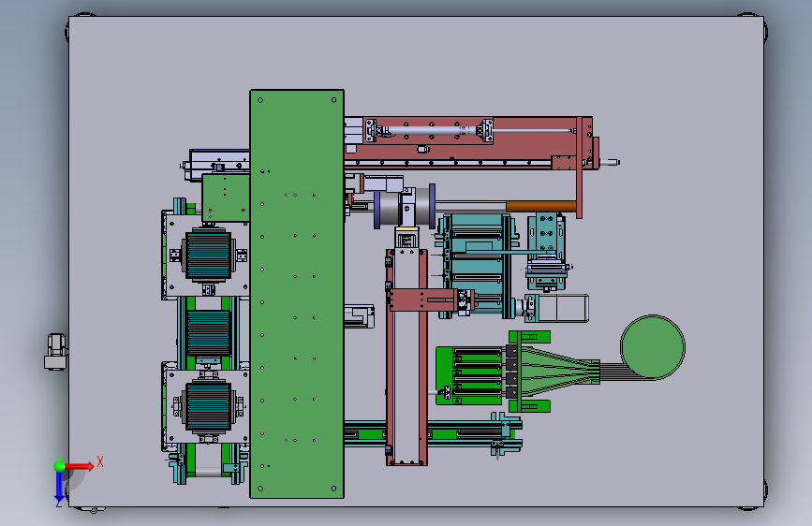The image size is (812, 526).
Task: Select the small teal bracket beside the frame
Action: pyautogui.click(x=546, y=252)
